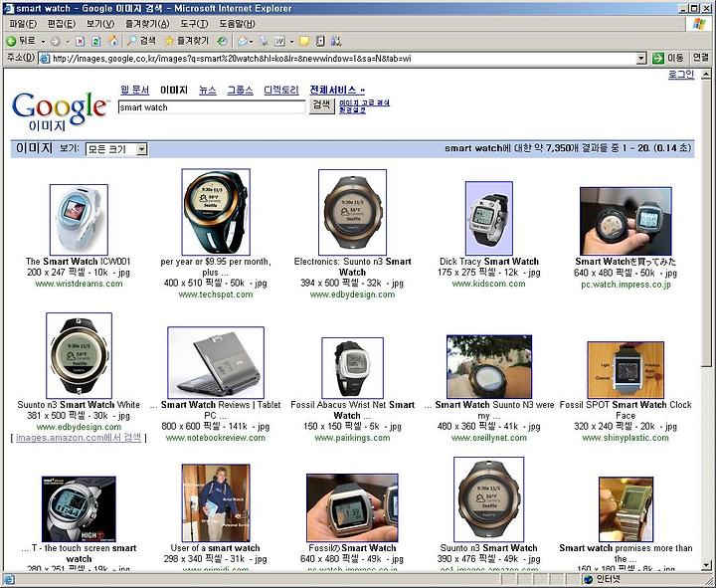This screenshot has height=588, width=716.
Task: Click the Google 이미지 logo
Action: (x=60, y=111)
